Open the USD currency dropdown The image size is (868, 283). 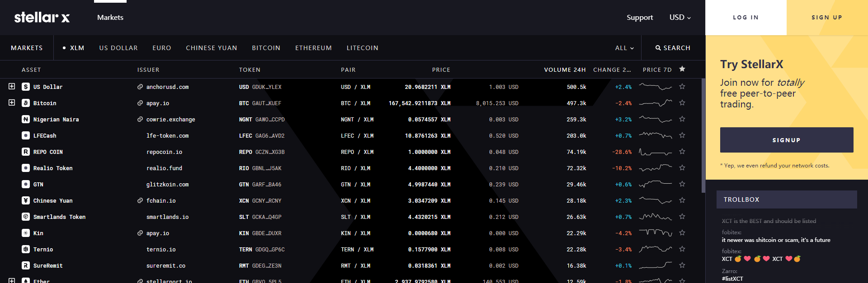tap(680, 17)
